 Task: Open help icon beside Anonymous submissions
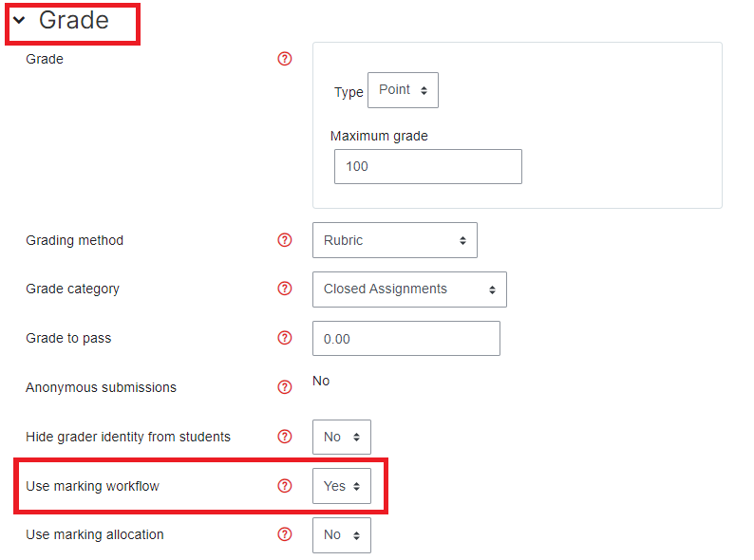tap(285, 387)
